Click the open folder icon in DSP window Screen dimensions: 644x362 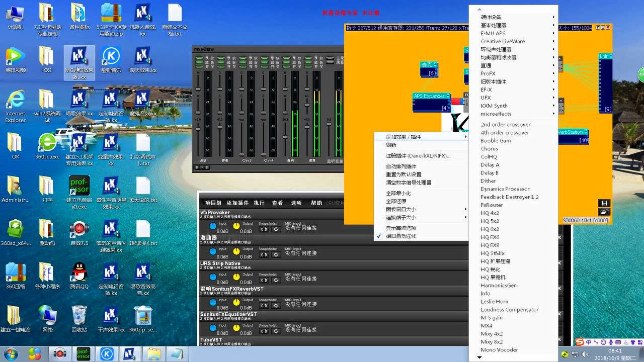coord(604,212)
